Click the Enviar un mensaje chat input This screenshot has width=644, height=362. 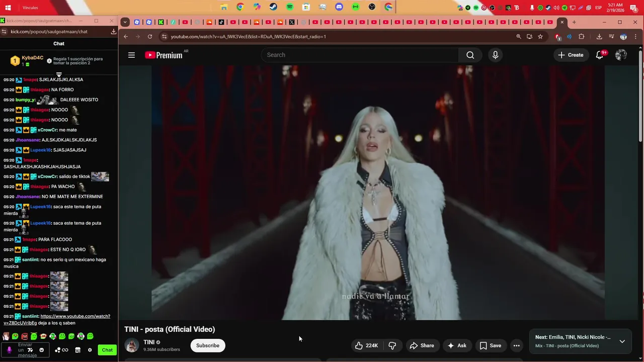coord(25,350)
